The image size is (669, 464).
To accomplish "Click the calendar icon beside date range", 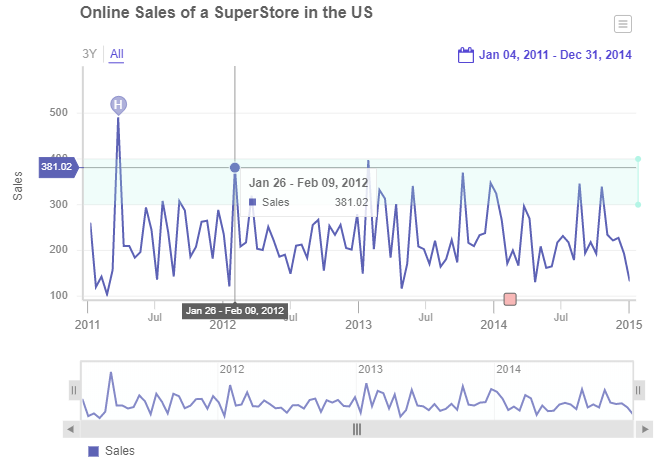I will pos(465,54).
